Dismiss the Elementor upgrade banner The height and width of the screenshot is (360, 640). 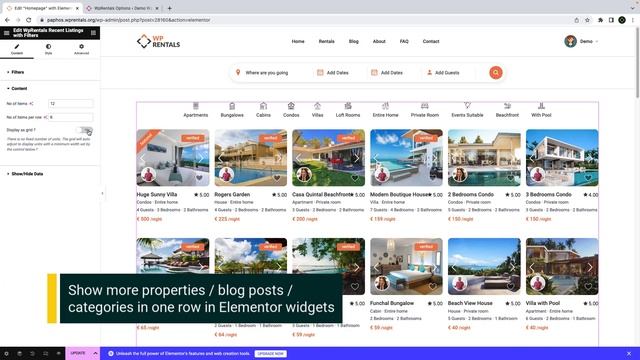(x=629, y=353)
